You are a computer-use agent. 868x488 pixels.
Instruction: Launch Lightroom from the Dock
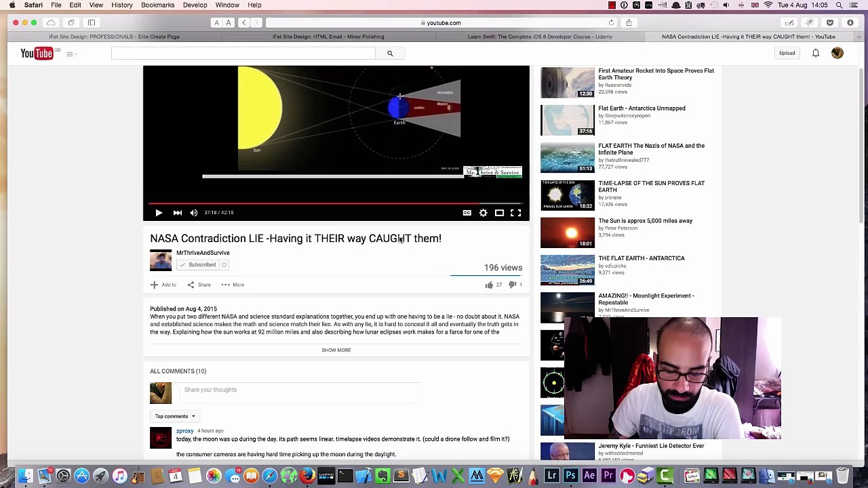pos(552,476)
